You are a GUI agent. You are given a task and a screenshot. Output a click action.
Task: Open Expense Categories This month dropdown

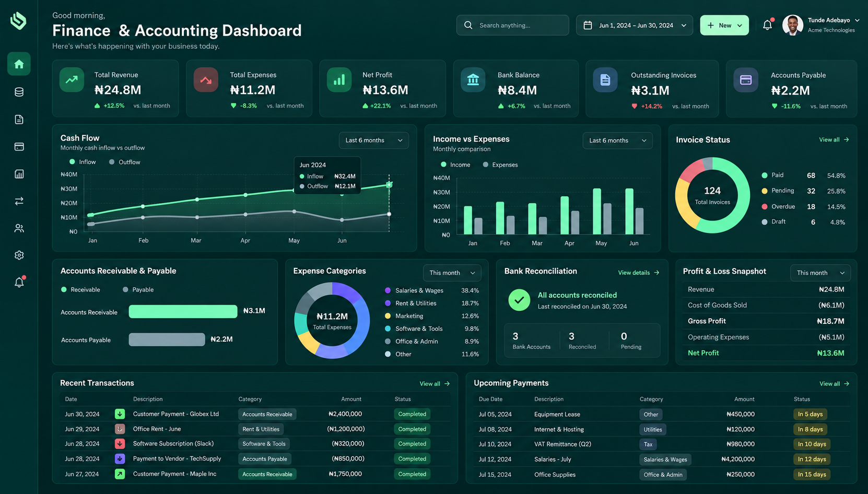pos(452,273)
